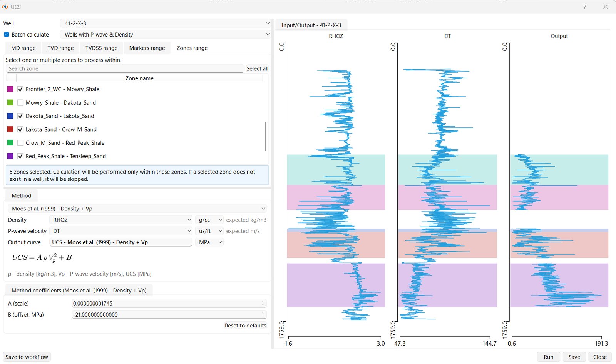The width and height of the screenshot is (616, 364).
Task: Open P-wave velocity DT curve dropdown
Action: (x=121, y=231)
